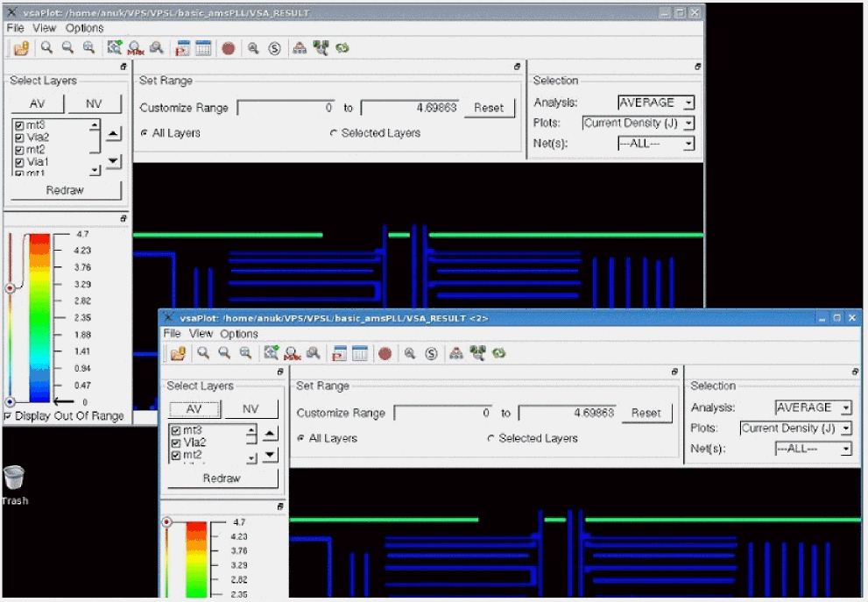Viewport: 868px width, 602px height.
Task: Open the Analysis AVERAGE dropdown in the front window
Action: coord(813,407)
